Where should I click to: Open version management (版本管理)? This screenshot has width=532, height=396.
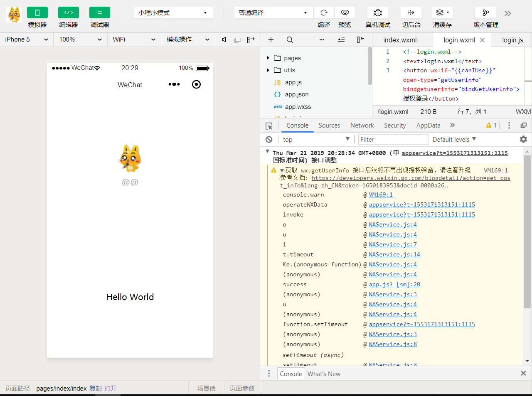[486, 12]
